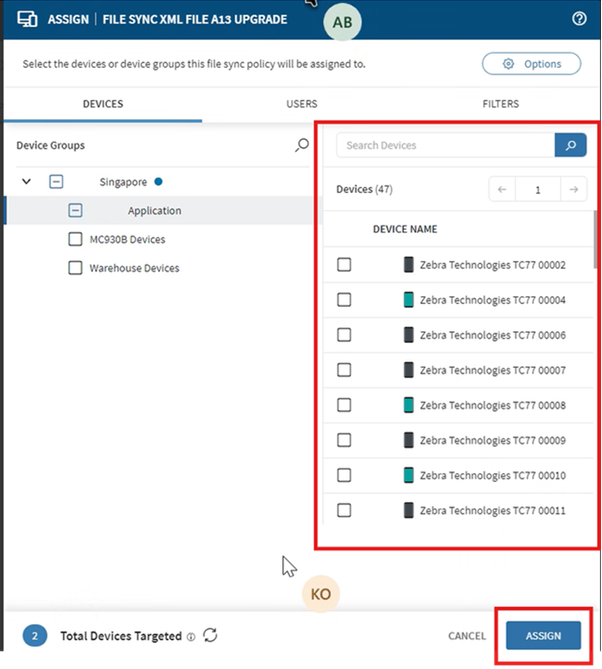
Task: Go to next devices page arrow
Action: pos(573,189)
